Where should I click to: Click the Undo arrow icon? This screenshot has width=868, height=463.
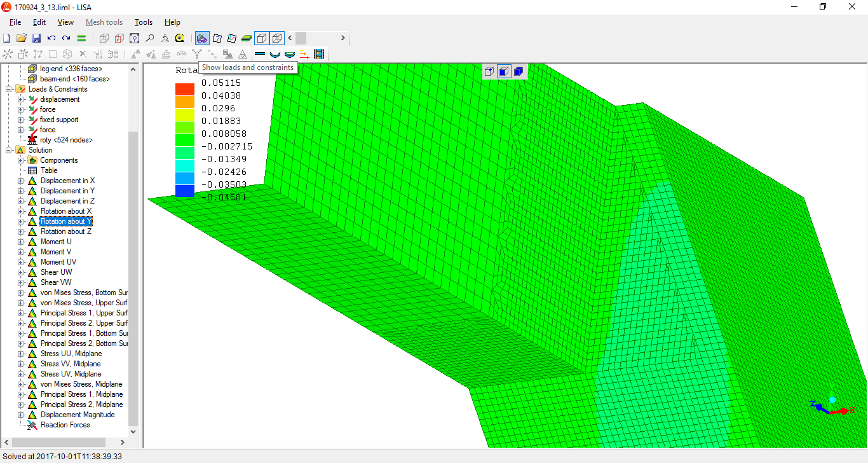pyautogui.click(x=51, y=38)
